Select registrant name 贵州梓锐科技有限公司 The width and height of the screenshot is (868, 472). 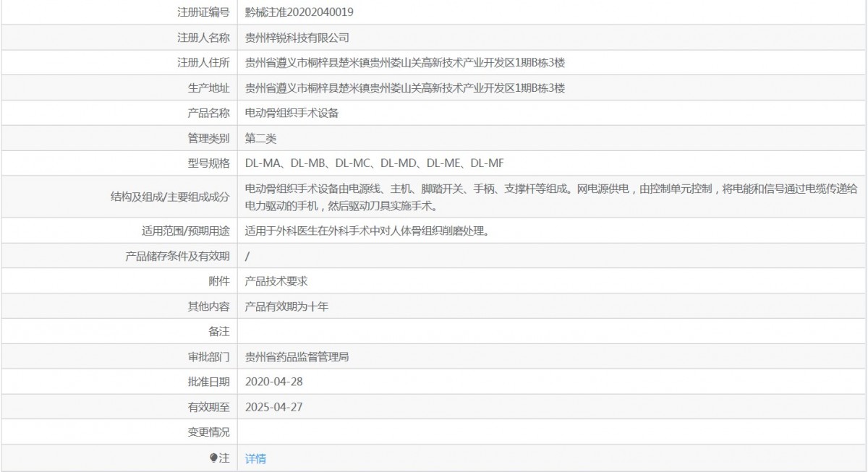297,38
